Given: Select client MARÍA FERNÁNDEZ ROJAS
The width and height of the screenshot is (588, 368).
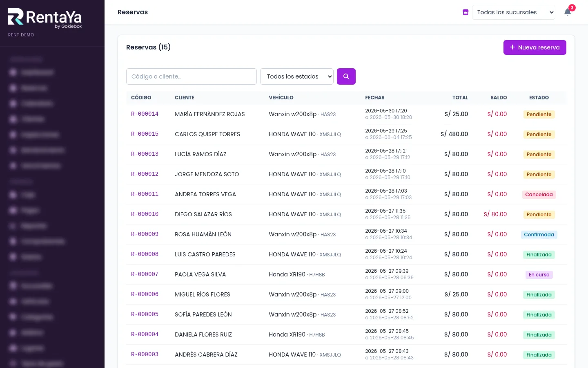Looking at the screenshot, I should [x=210, y=114].
